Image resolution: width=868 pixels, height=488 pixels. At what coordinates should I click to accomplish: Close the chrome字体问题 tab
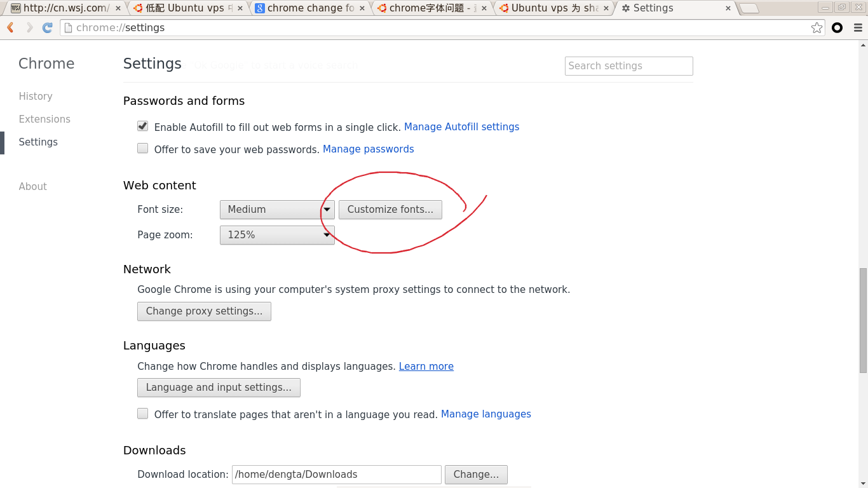[x=484, y=8]
